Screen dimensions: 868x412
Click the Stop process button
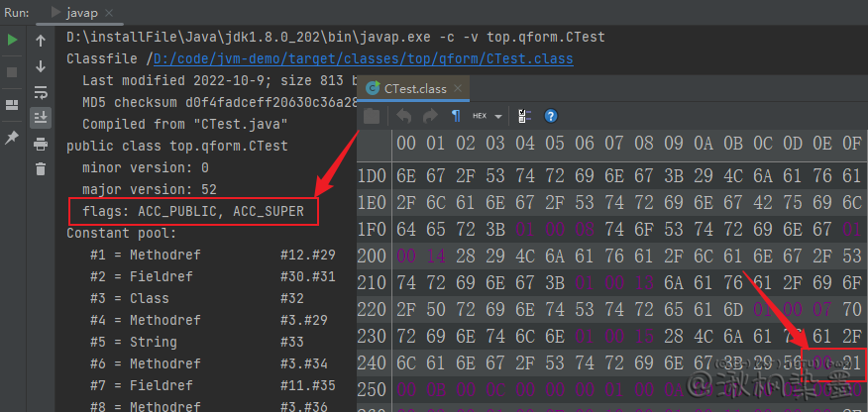(12, 72)
